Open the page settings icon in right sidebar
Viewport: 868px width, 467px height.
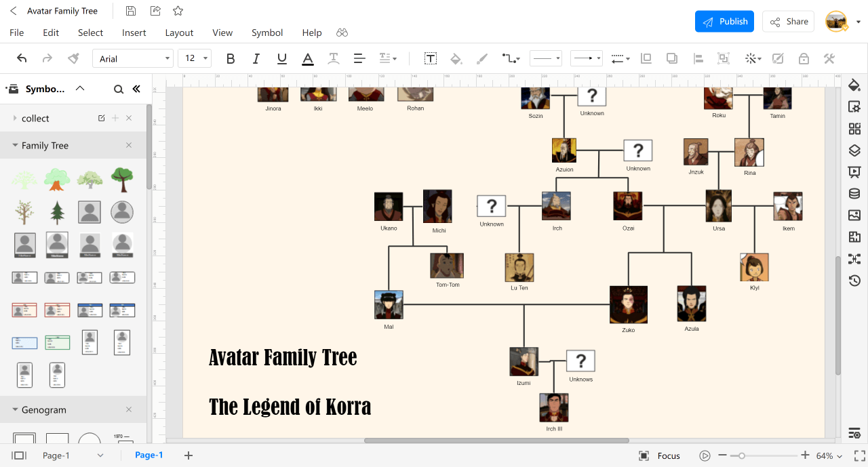(x=854, y=106)
